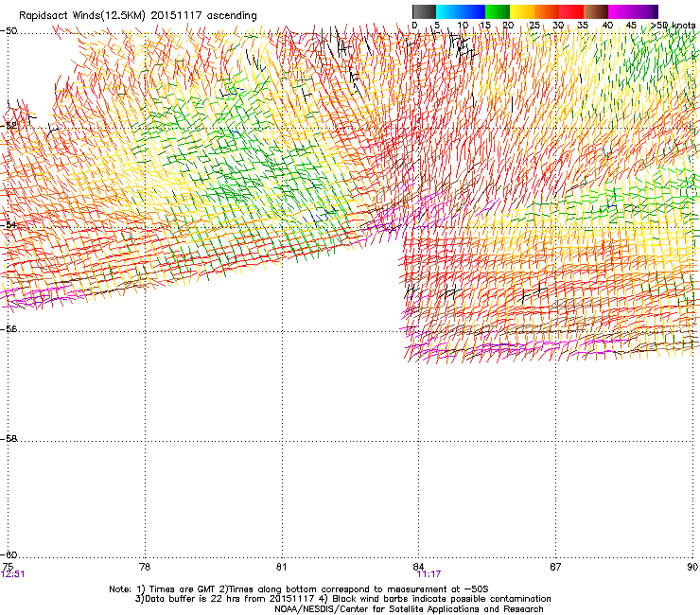
Task: Click the '-54' latitude axis label
Action: click(9, 224)
